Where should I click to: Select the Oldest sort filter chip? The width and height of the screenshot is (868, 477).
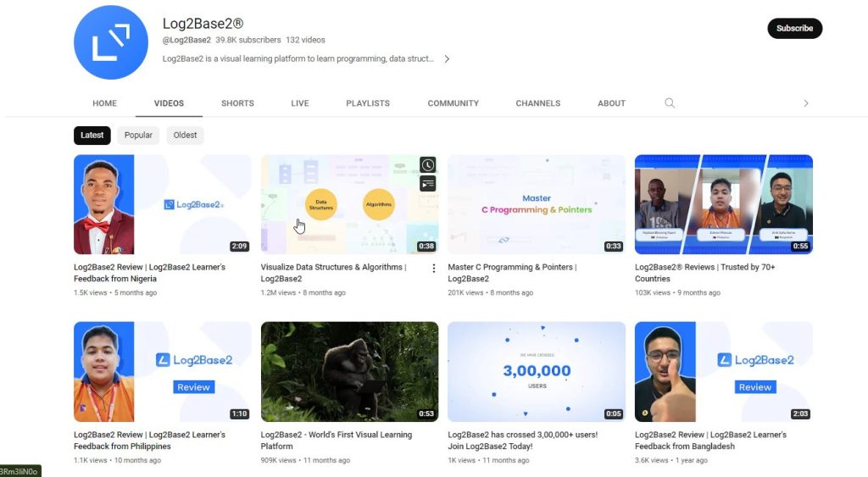(185, 136)
